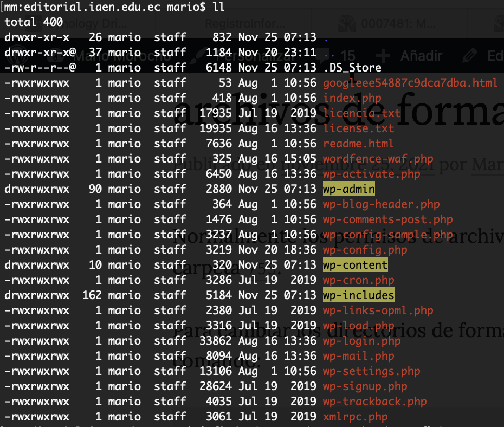Click the file size 17935
This screenshot has width=504, height=427.
click(215, 113)
